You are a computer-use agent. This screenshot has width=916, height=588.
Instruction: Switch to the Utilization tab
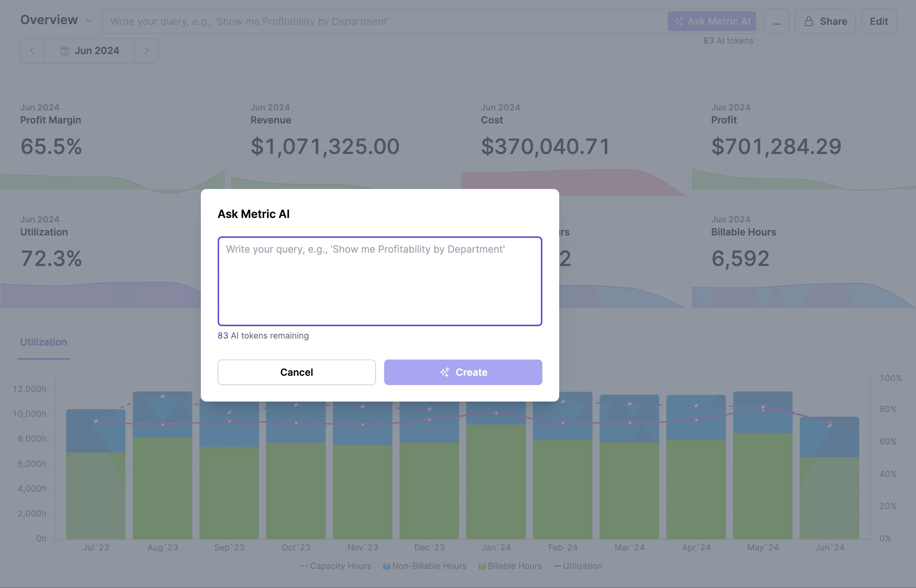[x=43, y=342]
